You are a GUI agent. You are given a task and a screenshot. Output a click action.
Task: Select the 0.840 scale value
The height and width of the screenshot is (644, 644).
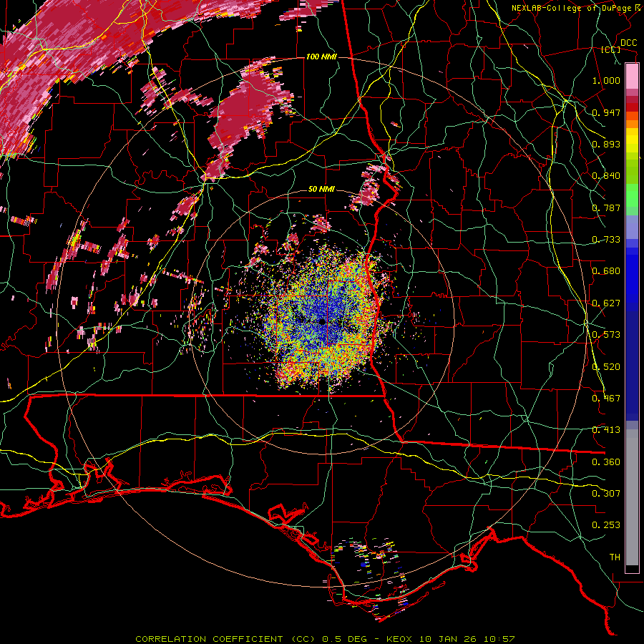pos(606,176)
